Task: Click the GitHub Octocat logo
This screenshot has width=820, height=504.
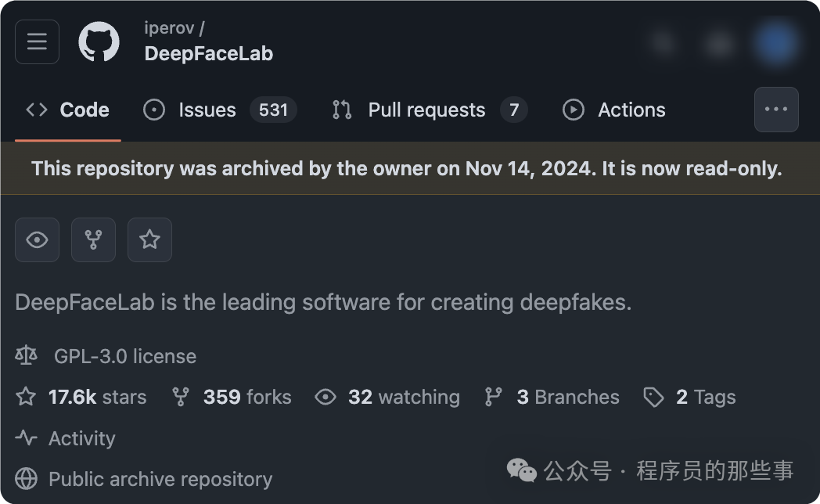Action: pos(99,41)
